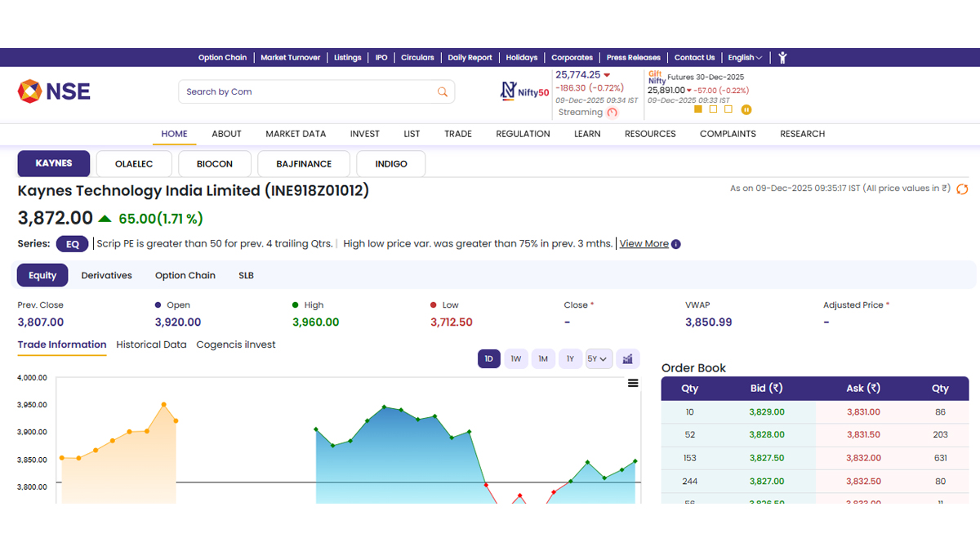The image size is (980, 551).
Task: Refresh the price data via orange icon
Action: (x=962, y=189)
